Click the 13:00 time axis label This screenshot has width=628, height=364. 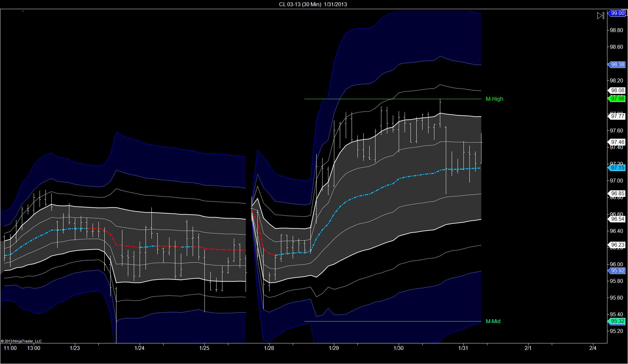(x=34, y=348)
